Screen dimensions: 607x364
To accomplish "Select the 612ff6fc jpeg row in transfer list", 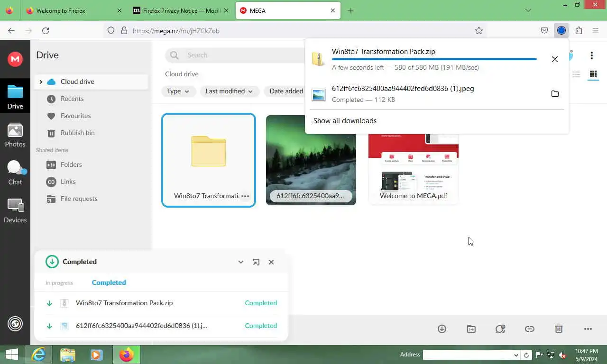I will (x=161, y=326).
